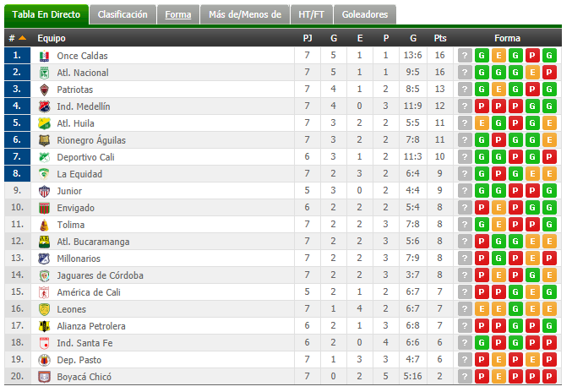Viewport: 572px width, 392px height.
Task: Click the Envigado team crest
Action: (44, 208)
